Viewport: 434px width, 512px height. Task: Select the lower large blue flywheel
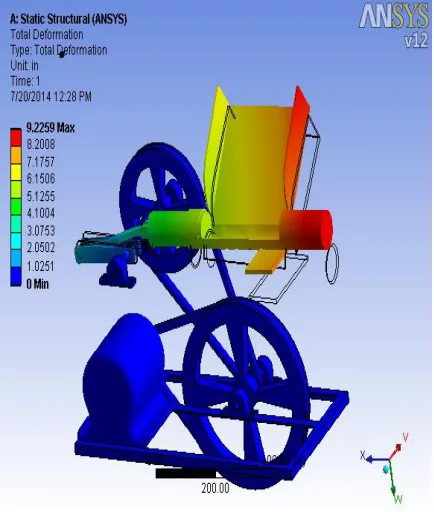click(x=247, y=393)
